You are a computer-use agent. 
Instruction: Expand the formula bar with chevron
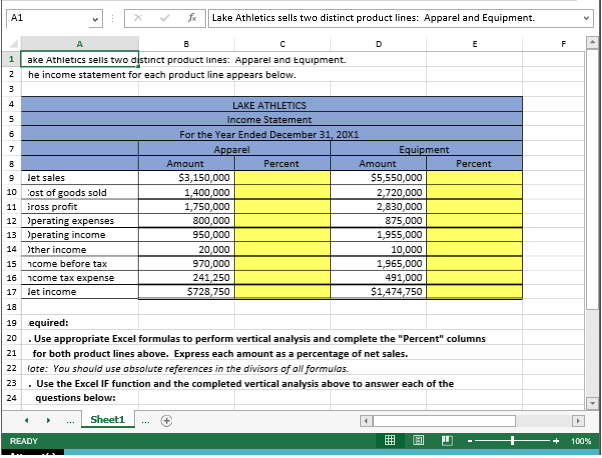[587, 19]
